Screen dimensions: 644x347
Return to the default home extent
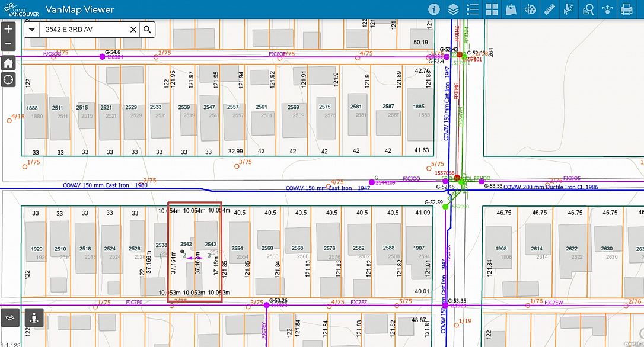8,62
